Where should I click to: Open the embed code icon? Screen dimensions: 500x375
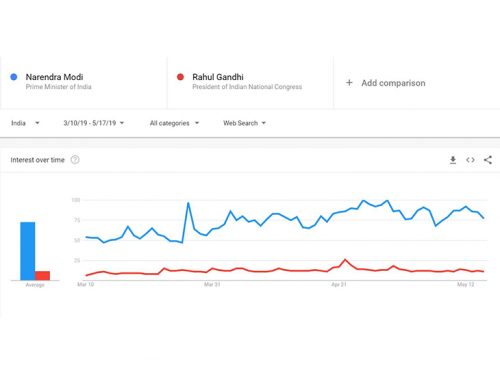[x=470, y=160]
